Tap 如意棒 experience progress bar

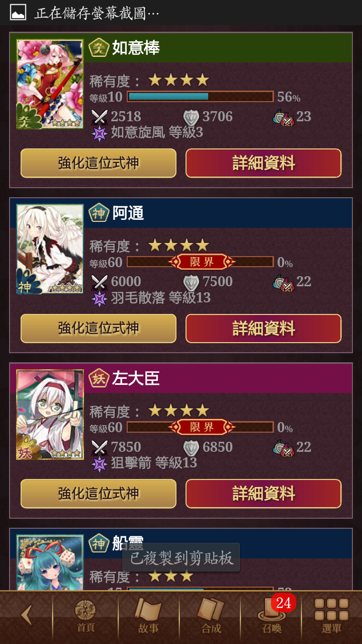(200, 97)
